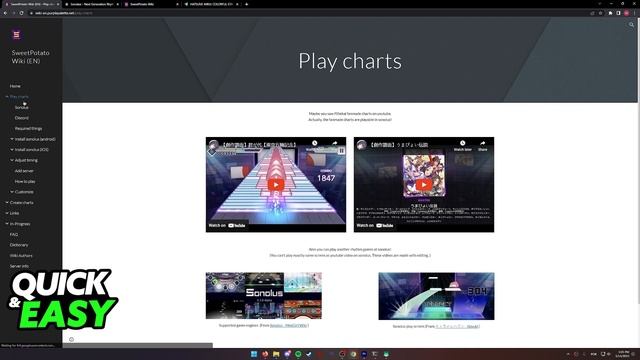This screenshot has width=640, height=360.
Task: Reload the page with the refresh icon
Action: tap(21, 13)
